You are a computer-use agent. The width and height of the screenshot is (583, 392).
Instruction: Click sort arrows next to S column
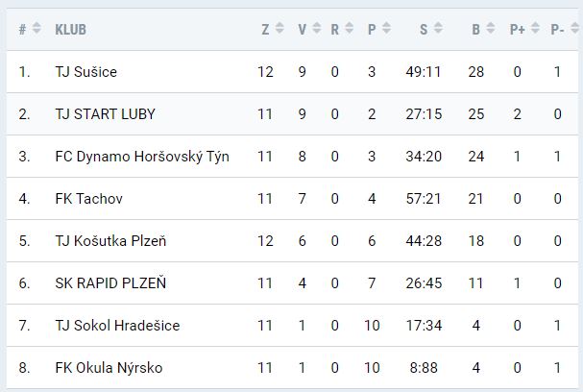[x=438, y=29]
